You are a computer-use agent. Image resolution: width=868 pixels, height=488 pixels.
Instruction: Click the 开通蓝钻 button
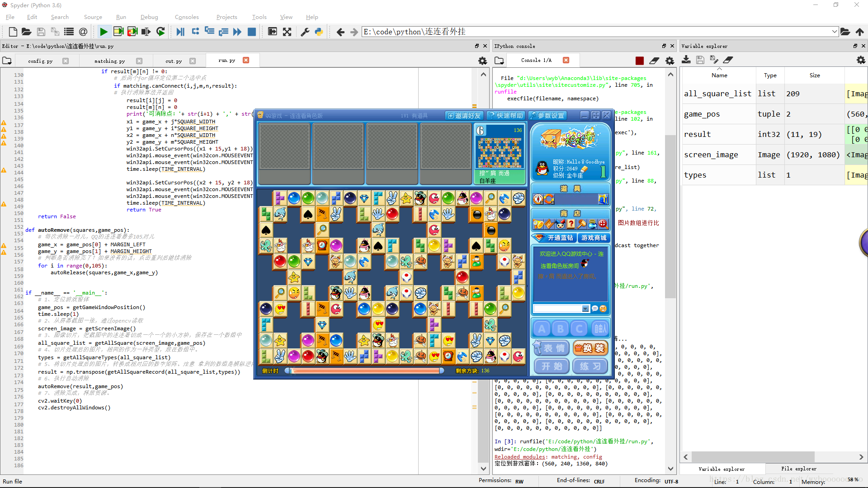pyautogui.click(x=553, y=238)
